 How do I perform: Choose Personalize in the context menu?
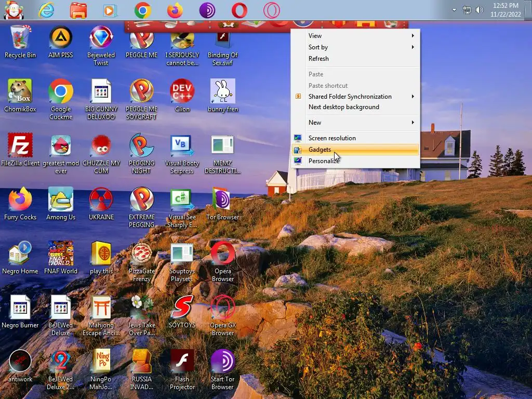click(355, 161)
